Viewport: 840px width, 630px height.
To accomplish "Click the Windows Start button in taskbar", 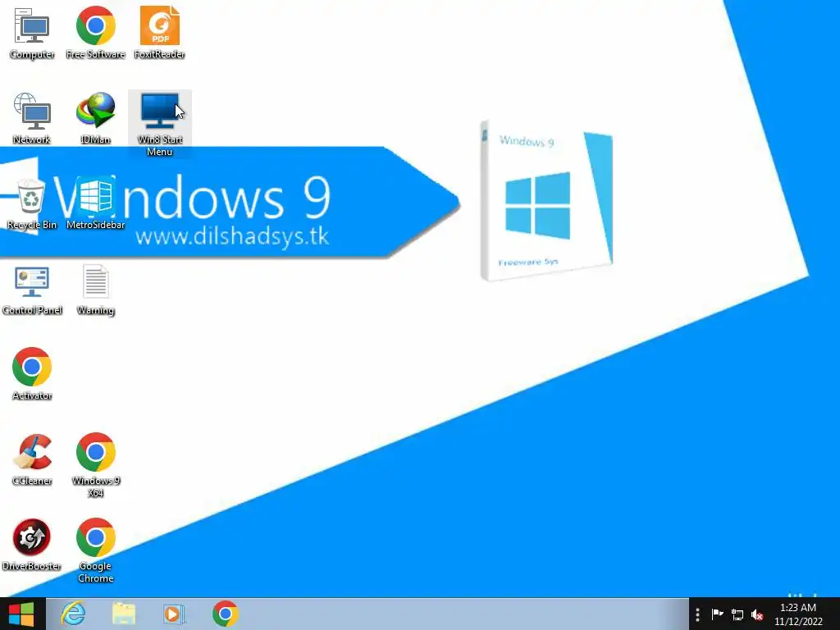I will coord(21,614).
